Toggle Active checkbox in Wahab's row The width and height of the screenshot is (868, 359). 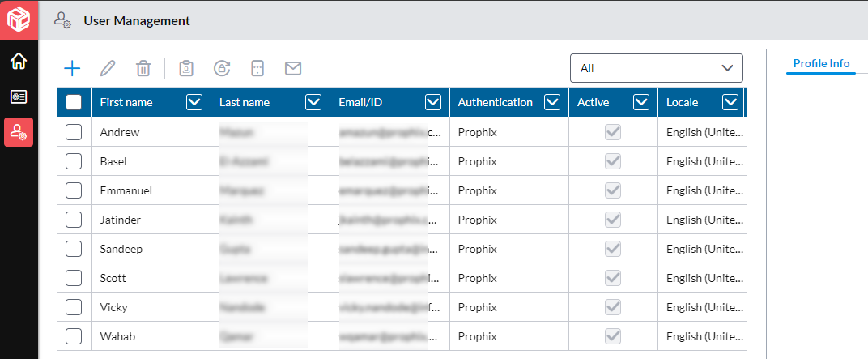613,335
